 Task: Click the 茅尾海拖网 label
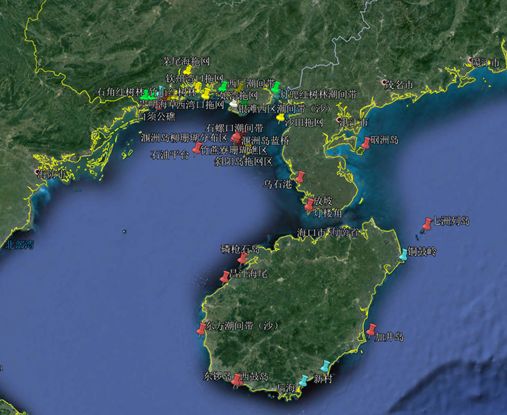187,61
